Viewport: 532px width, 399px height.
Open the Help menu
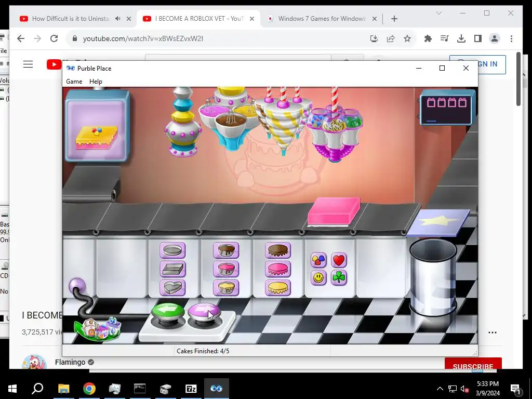pyautogui.click(x=96, y=82)
